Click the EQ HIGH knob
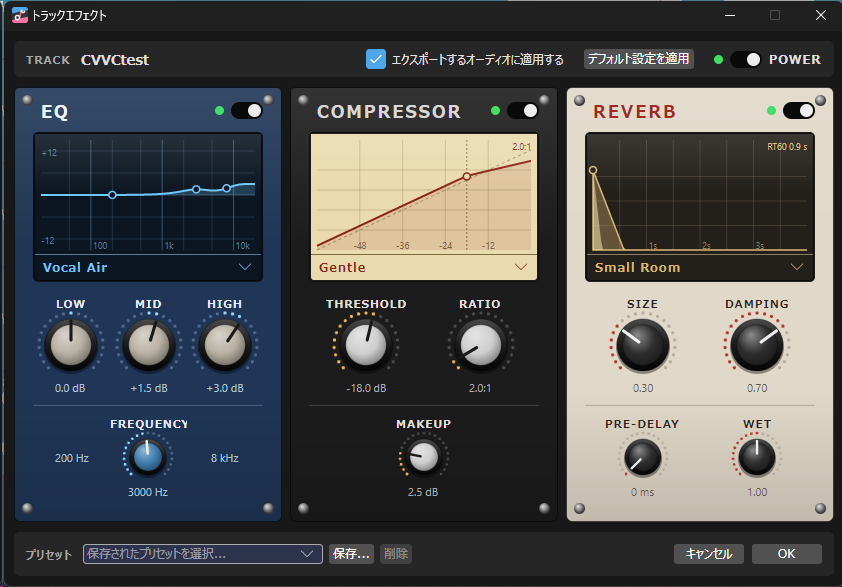The height and width of the screenshot is (587, 842). point(225,345)
